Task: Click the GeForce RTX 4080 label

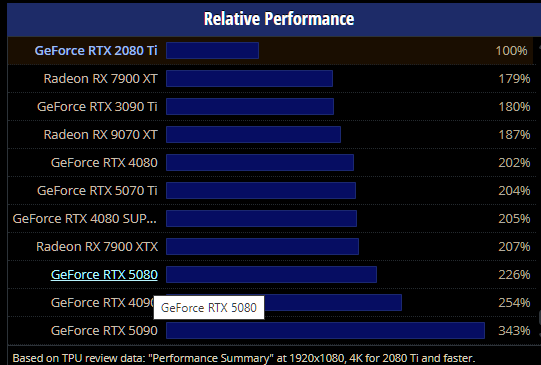Action: [104, 162]
